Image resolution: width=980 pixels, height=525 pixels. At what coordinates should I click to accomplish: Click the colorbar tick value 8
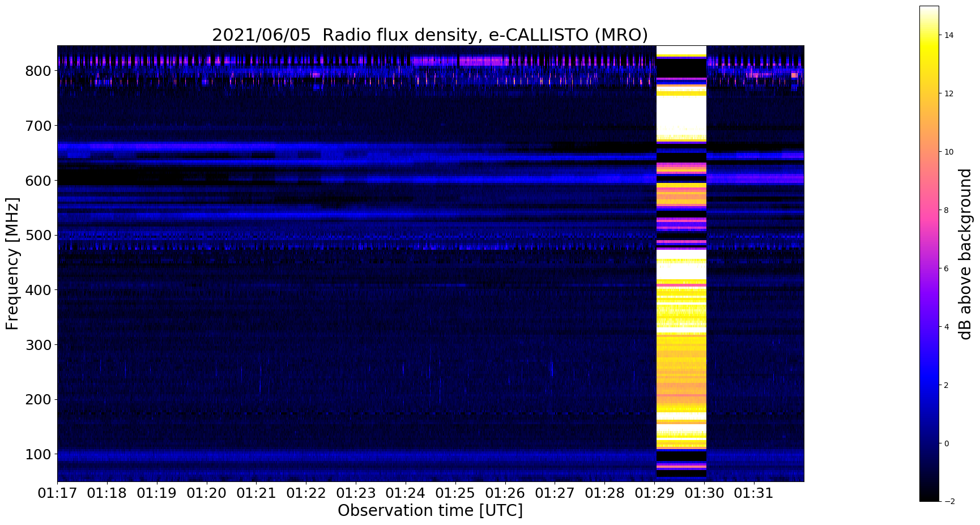947,210
